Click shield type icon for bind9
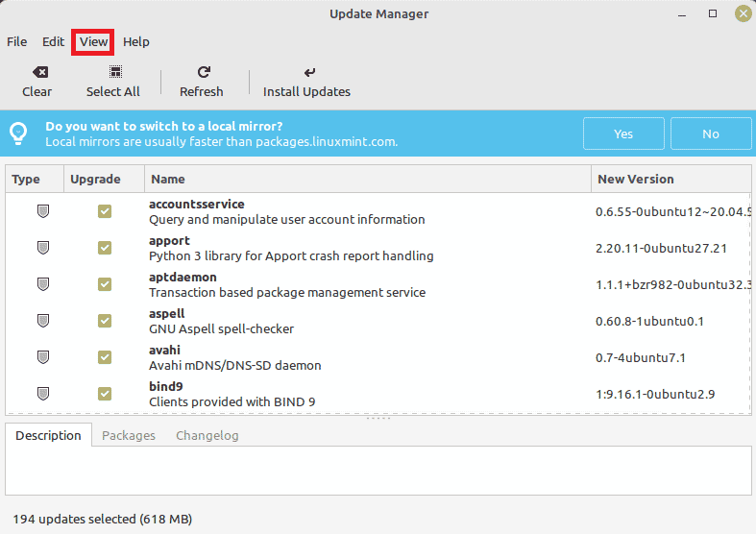The image size is (756, 534). coord(43,394)
